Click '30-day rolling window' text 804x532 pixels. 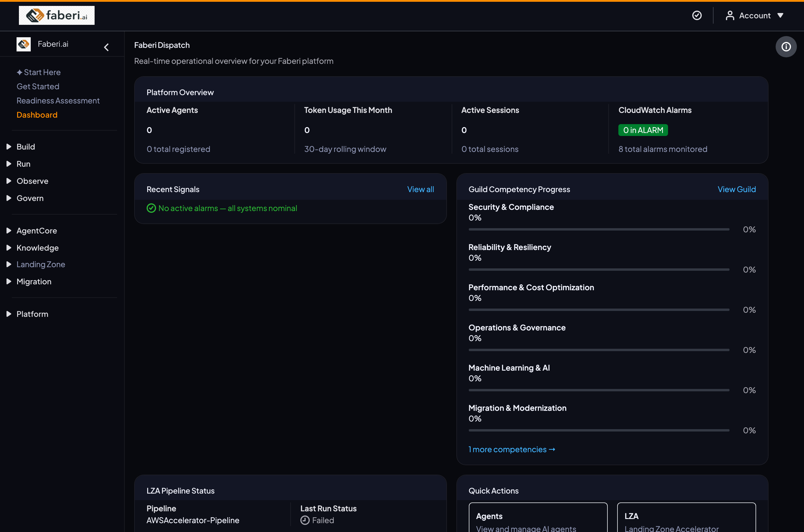345,149
